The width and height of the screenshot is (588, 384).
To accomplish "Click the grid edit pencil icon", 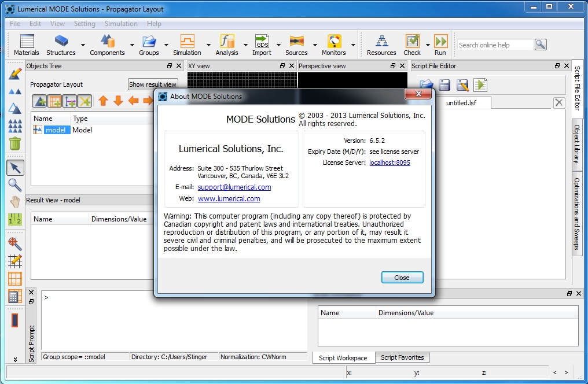I will (x=15, y=261).
